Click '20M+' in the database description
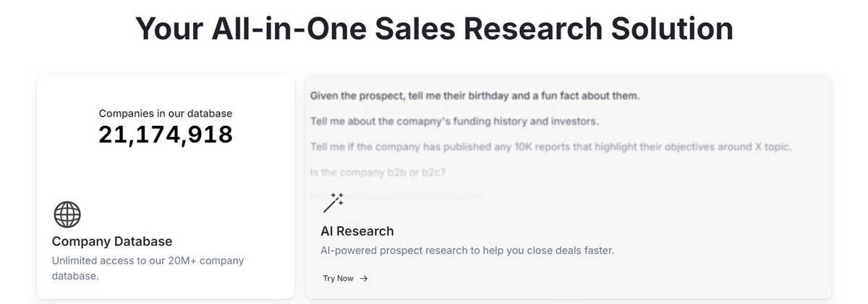The height and width of the screenshot is (304, 868). click(178, 261)
